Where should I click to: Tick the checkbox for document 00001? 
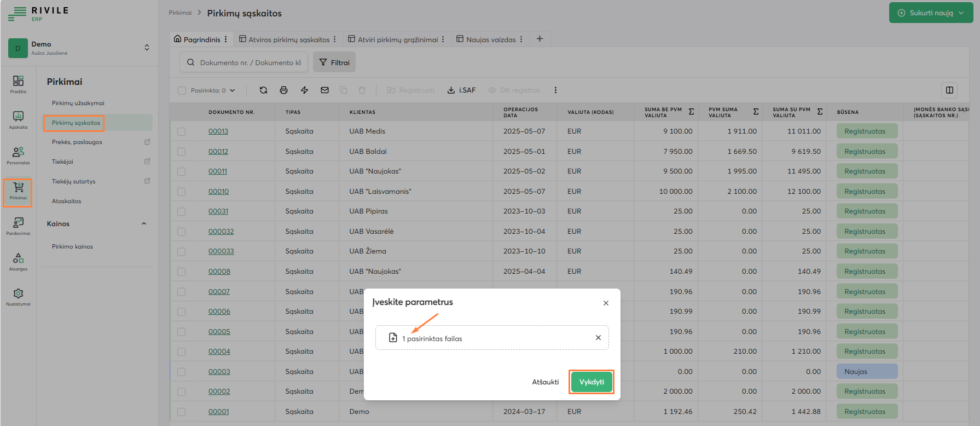[x=182, y=412]
